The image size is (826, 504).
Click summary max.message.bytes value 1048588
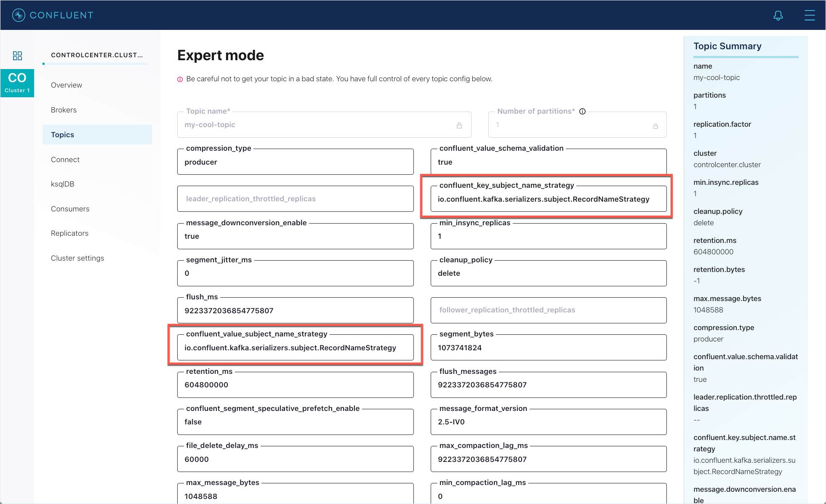point(708,310)
